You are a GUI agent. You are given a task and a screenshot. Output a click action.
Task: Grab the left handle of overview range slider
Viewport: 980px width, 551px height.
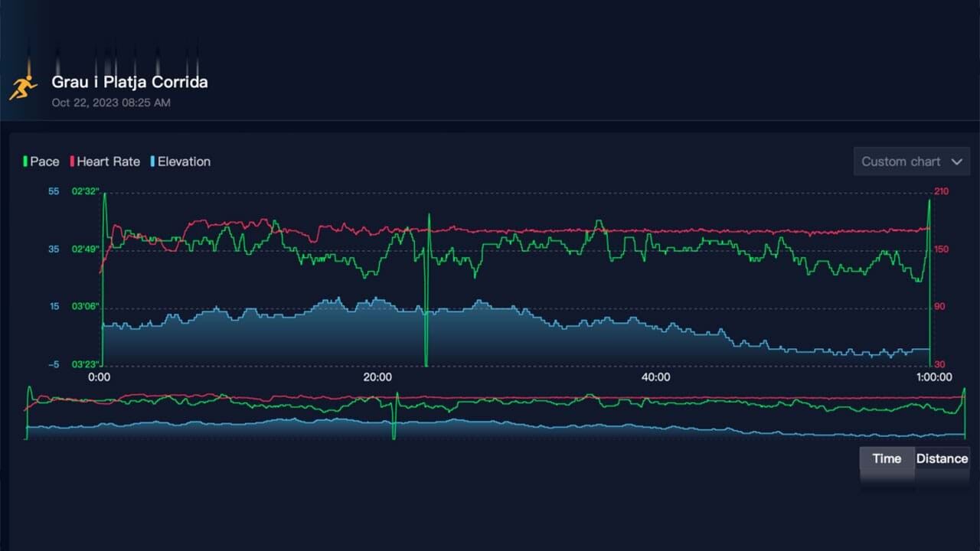coord(27,413)
